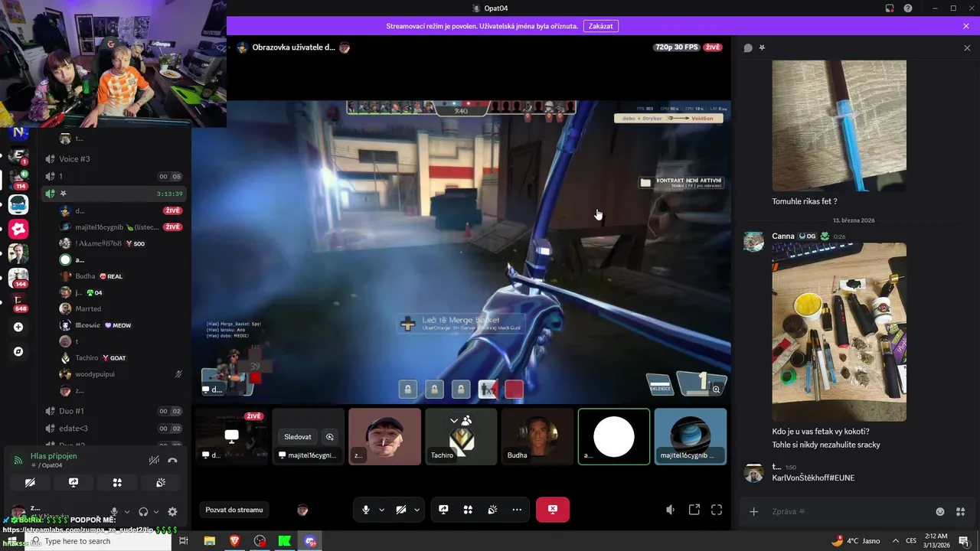Click the magnifier zoom icon on stream corner
Screen dimensions: 980x551
[717, 390]
